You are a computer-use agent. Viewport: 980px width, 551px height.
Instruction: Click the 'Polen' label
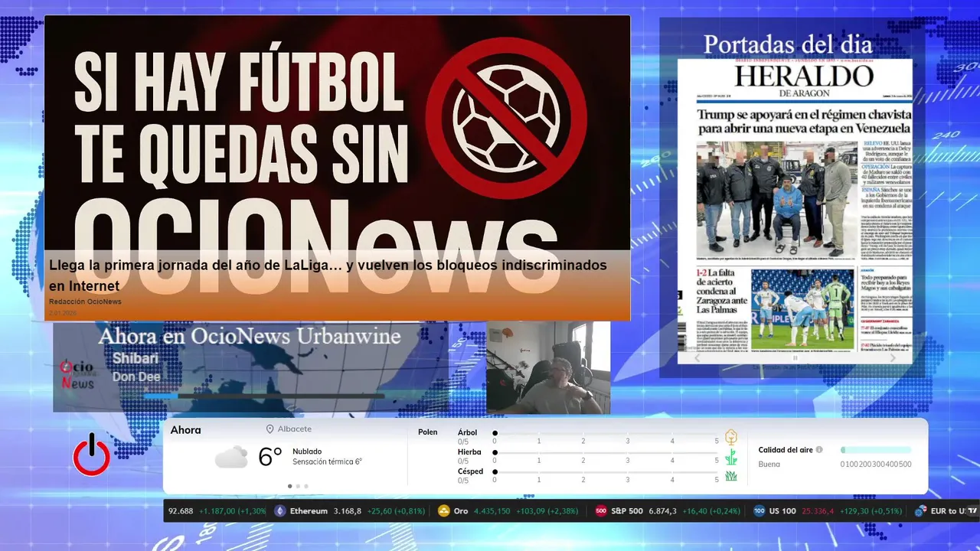pyautogui.click(x=428, y=432)
